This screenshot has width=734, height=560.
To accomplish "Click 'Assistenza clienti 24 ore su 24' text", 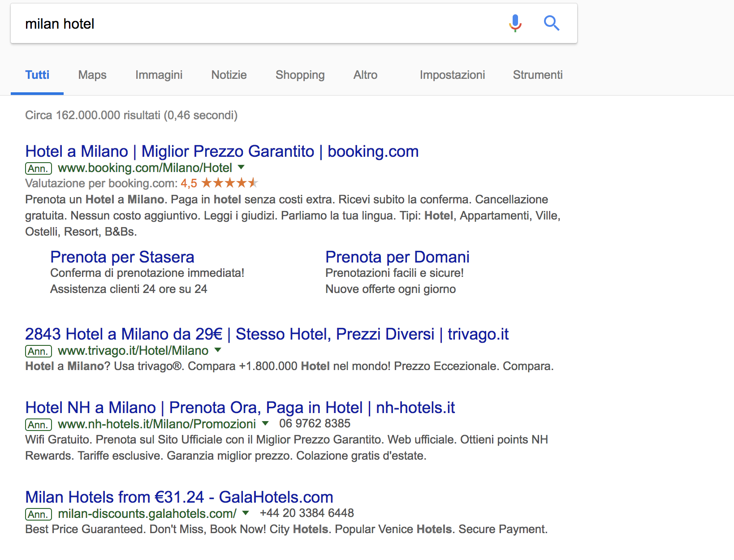I will (129, 289).
